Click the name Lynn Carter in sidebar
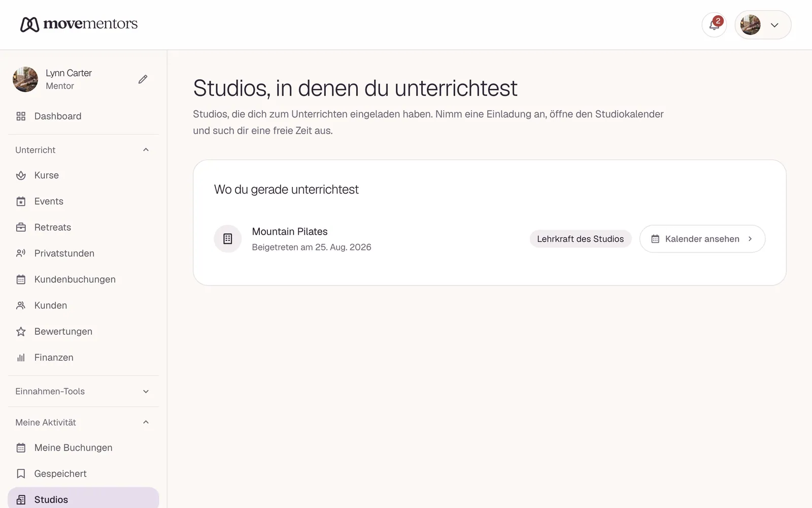Image resolution: width=812 pixels, height=508 pixels. (69, 73)
